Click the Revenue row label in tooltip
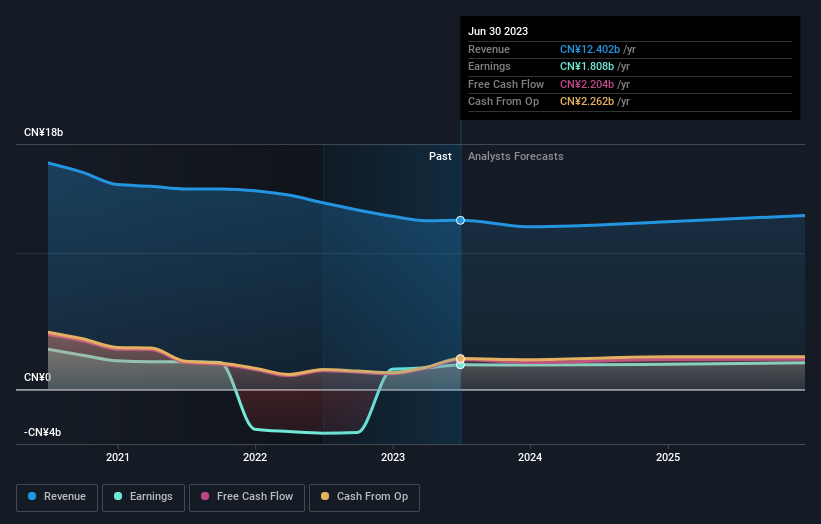 [489, 49]
